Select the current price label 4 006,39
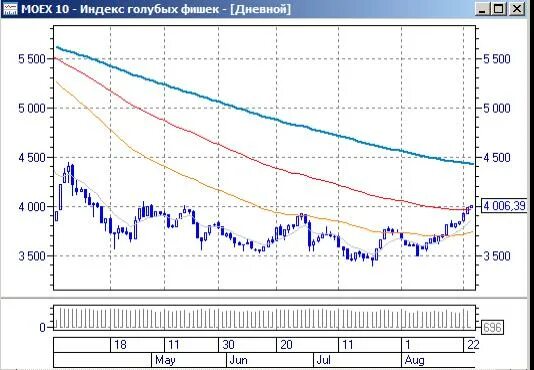 coord(504,206)
